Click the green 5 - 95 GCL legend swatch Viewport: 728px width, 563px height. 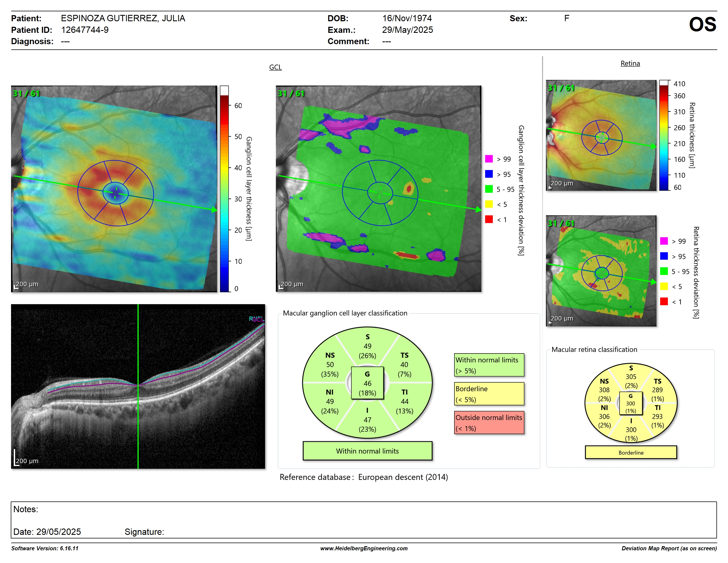(489, 189)
